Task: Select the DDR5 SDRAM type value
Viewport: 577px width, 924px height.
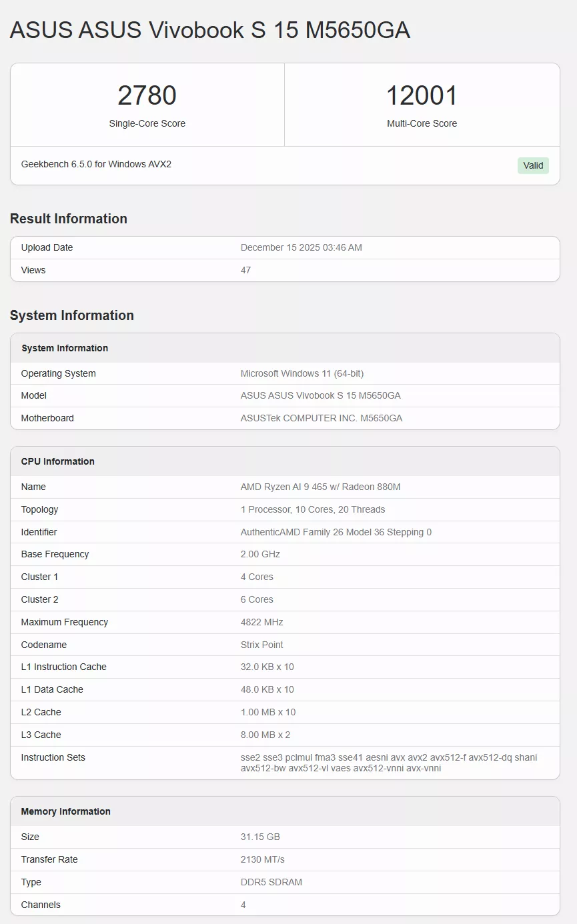Action: tap(271, 882)
